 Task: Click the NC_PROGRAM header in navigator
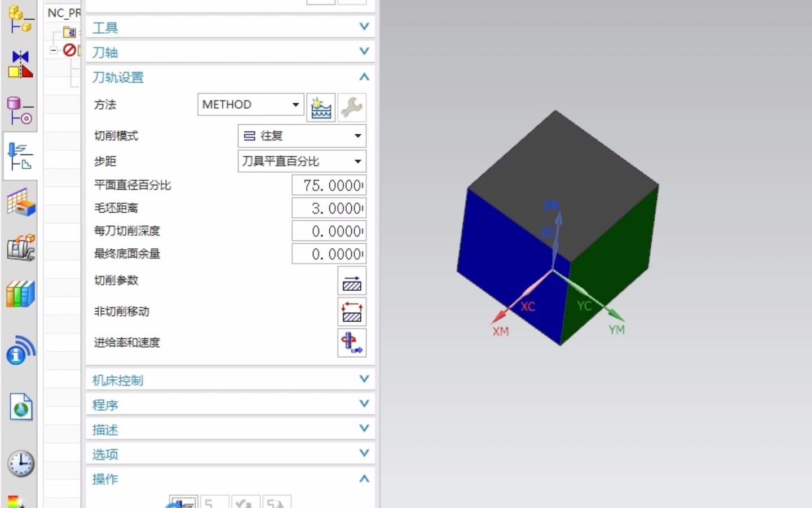point(64,12)
